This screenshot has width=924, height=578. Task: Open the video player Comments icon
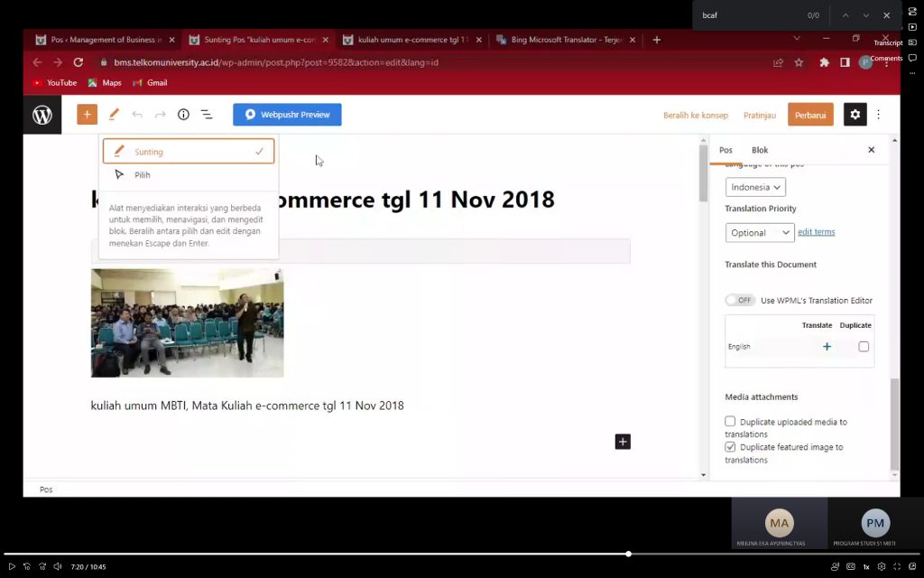pyautogui.click(x=912, y=58)
